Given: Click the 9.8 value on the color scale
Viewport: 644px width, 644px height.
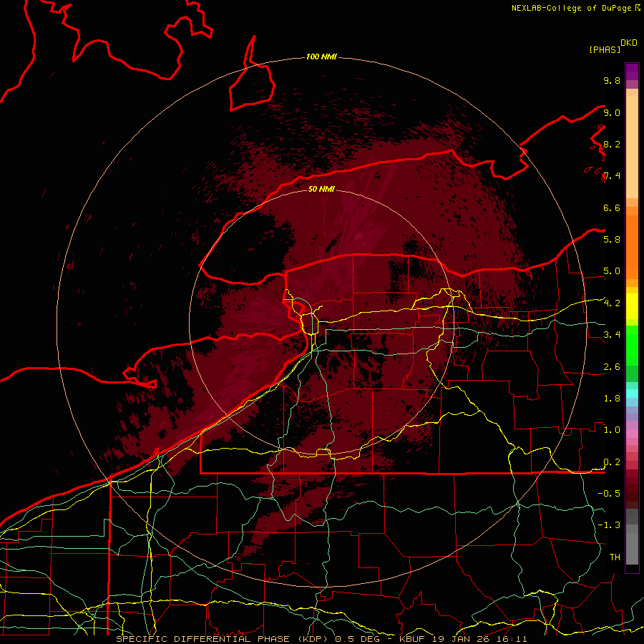Looking at the screenshot, I should [612, 80].
